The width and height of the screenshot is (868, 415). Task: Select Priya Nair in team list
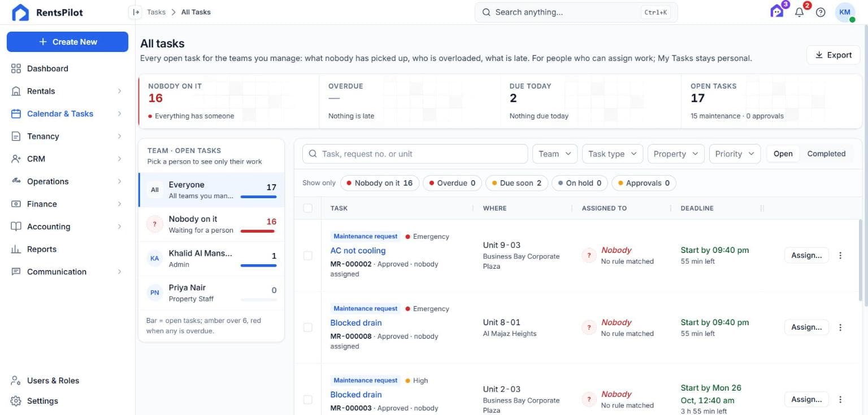[211, 292]
